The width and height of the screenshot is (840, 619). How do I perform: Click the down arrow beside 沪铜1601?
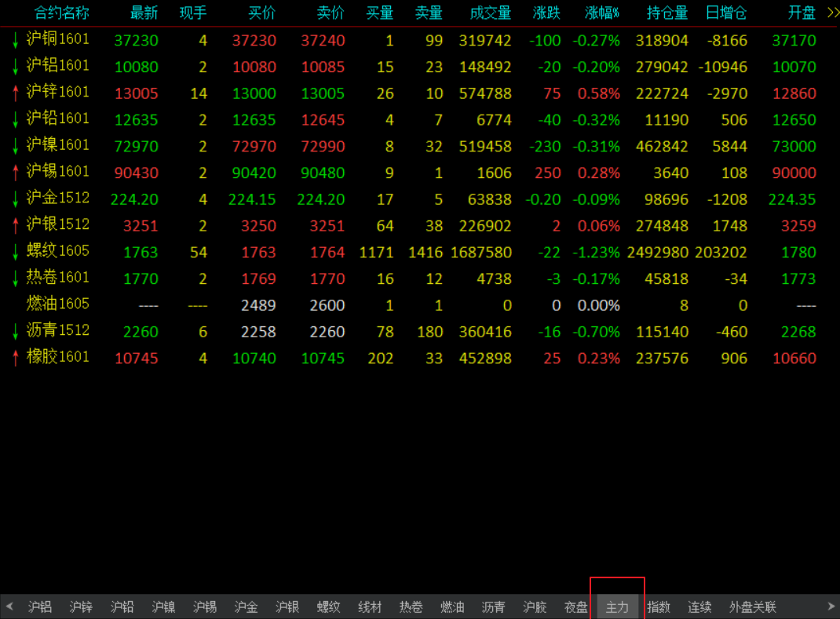tap(15, 41)
